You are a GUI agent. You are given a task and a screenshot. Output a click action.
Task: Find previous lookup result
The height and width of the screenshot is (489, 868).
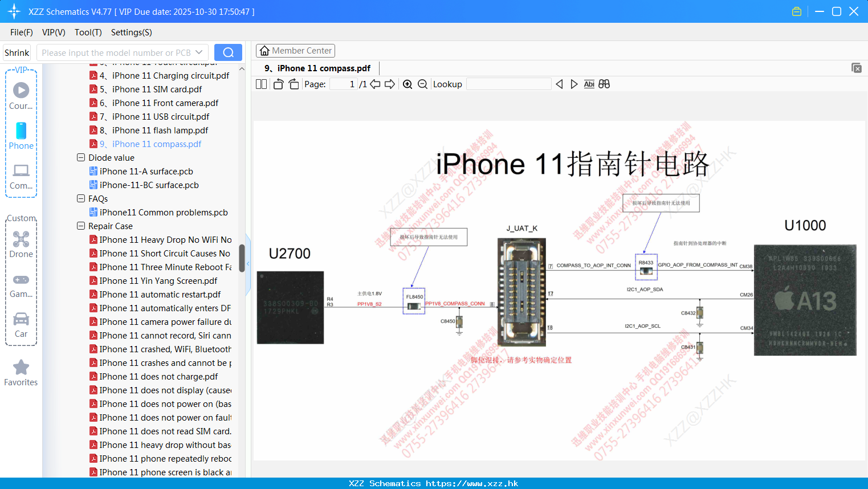[x=559, y=84]
